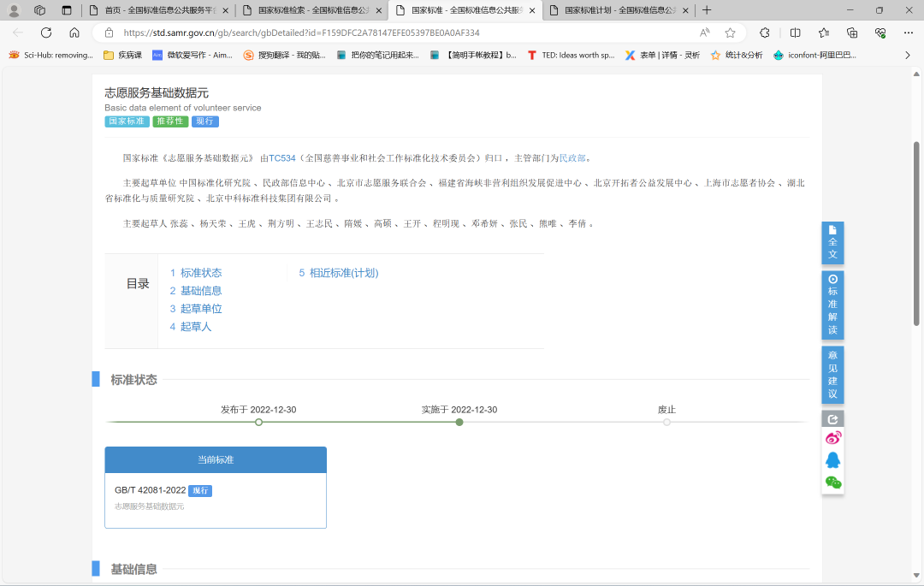Refresh the current page
The image size is (924, 586).
[x=46, y=33]
